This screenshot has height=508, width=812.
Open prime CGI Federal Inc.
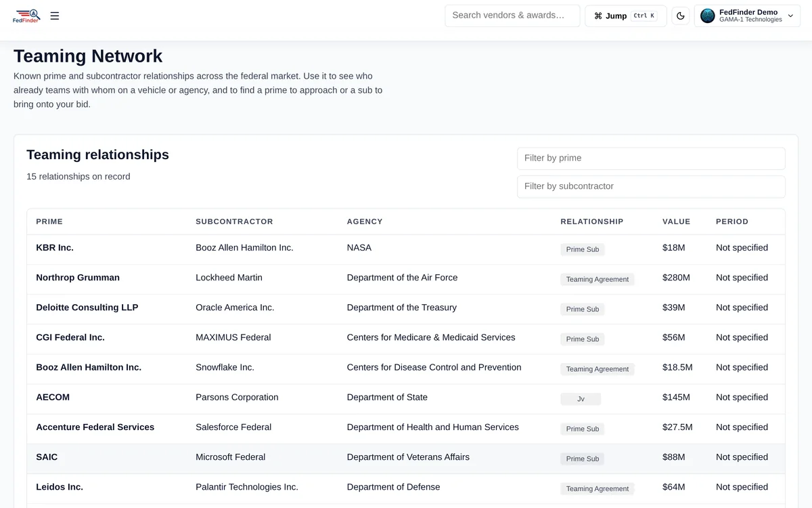[70, 337]
